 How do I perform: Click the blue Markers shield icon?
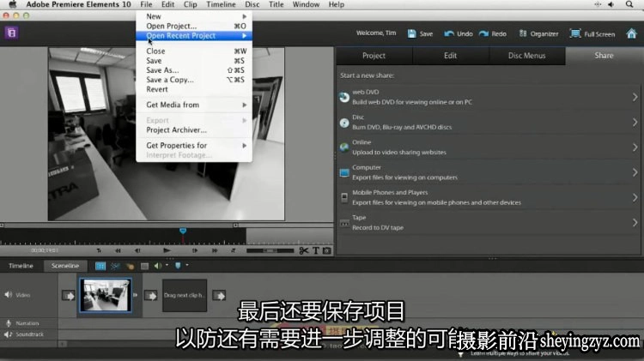(x=178, y=266)
